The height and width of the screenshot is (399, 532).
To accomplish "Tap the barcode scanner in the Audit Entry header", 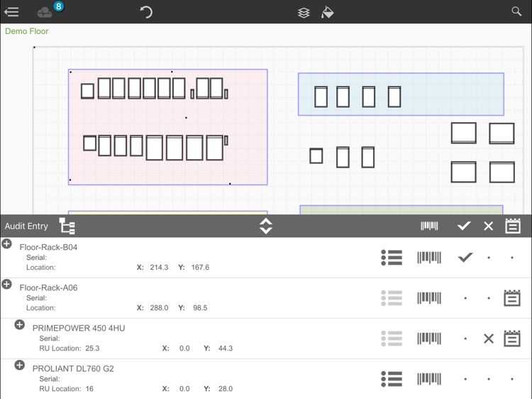I will click(x=429, y=226).
